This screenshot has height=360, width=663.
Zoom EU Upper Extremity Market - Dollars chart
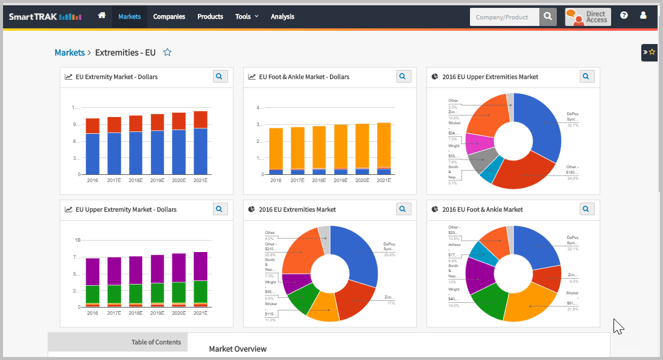tap(220, 209)
